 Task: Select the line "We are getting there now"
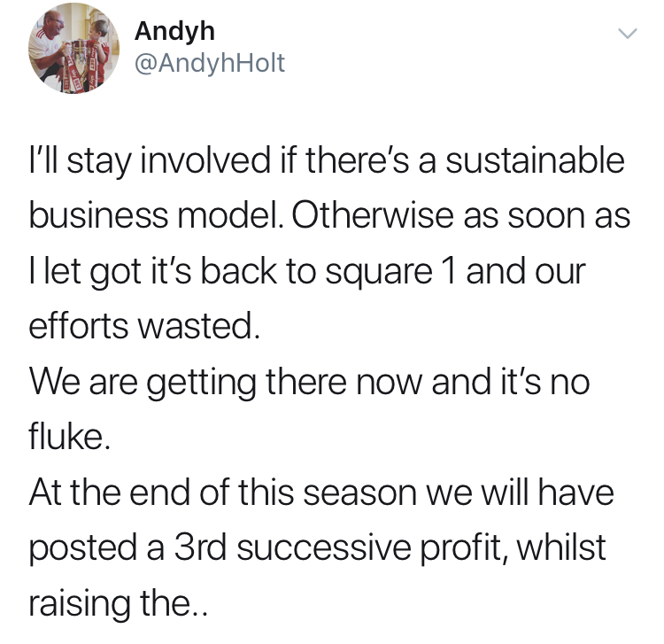(309, 382)
